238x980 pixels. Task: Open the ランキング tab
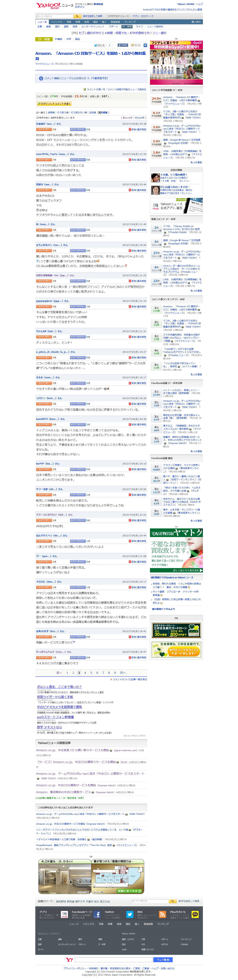tap(130, 22)
